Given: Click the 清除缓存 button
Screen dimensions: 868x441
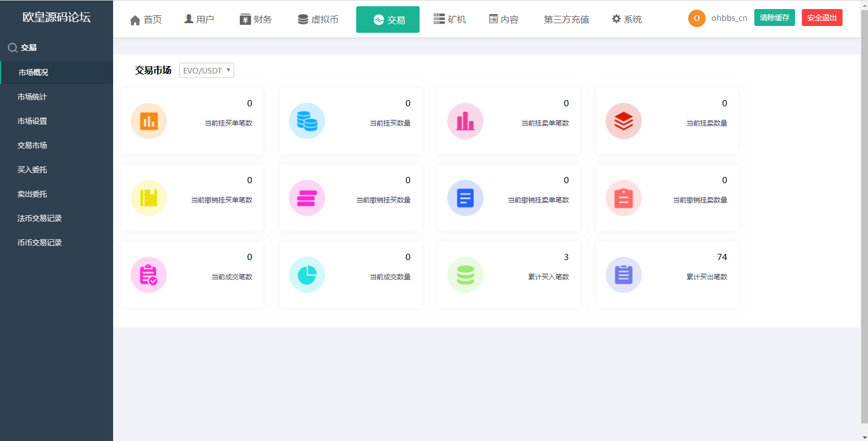Looking at the screenshot, I should tap(774, 18).
